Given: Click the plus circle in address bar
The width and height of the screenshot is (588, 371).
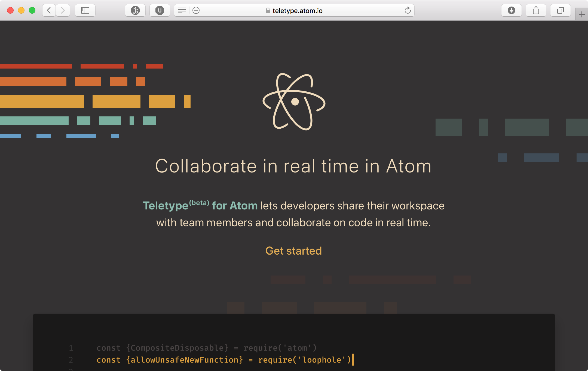Looking at the screenshot, I should click(x=196, y=10).
